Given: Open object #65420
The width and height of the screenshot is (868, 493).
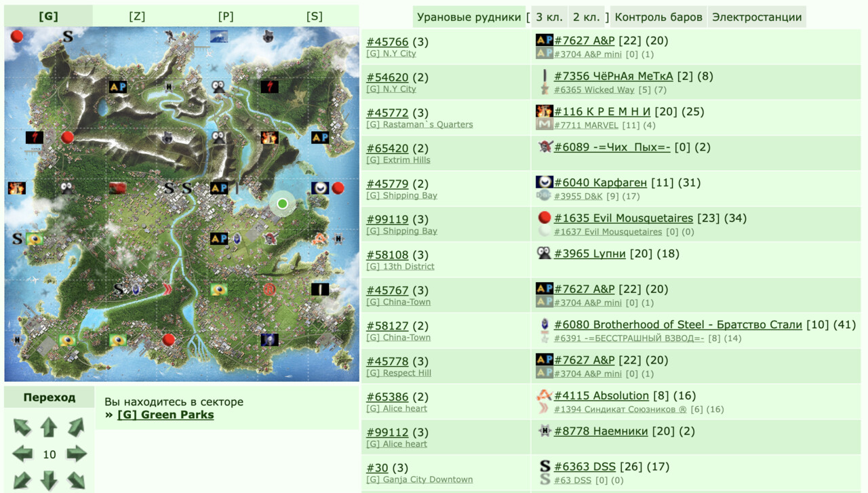Looking at the screenshot, I should (387, 149).
